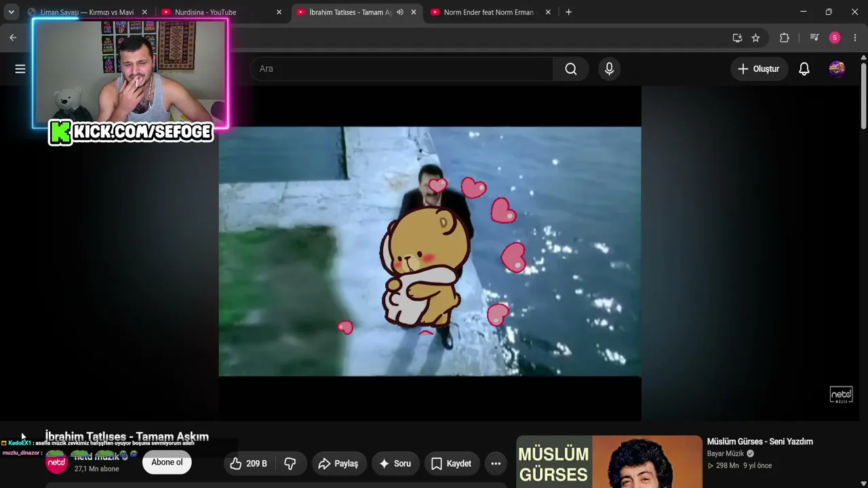Open the YouTube account avatar menu
The width and height of the screenshot is (868, 488).
(x=837, y=68)
